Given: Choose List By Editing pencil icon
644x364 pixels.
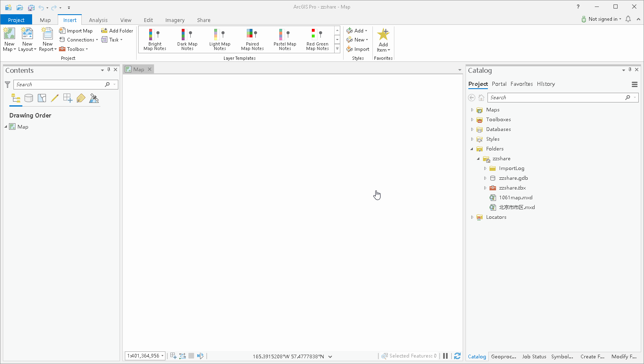Looking at the screenshot, I should coord(55,98).
